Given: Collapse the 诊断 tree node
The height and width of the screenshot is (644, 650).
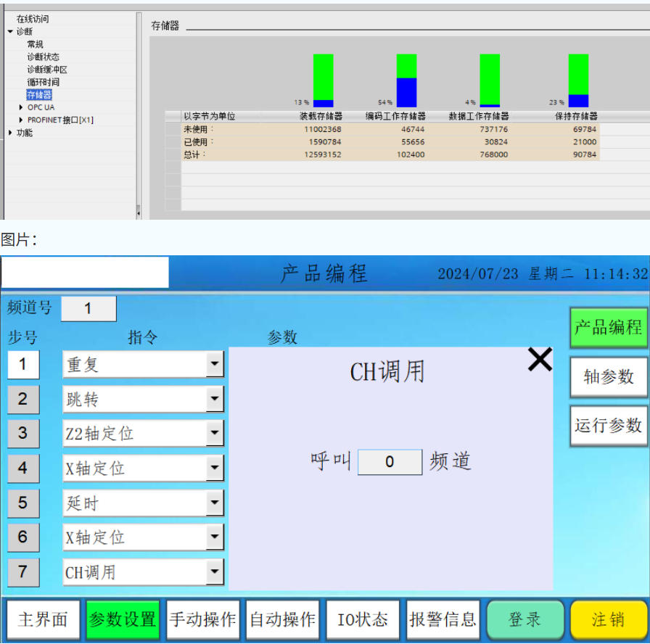Looking at the screenshot, I should [10, 32].
